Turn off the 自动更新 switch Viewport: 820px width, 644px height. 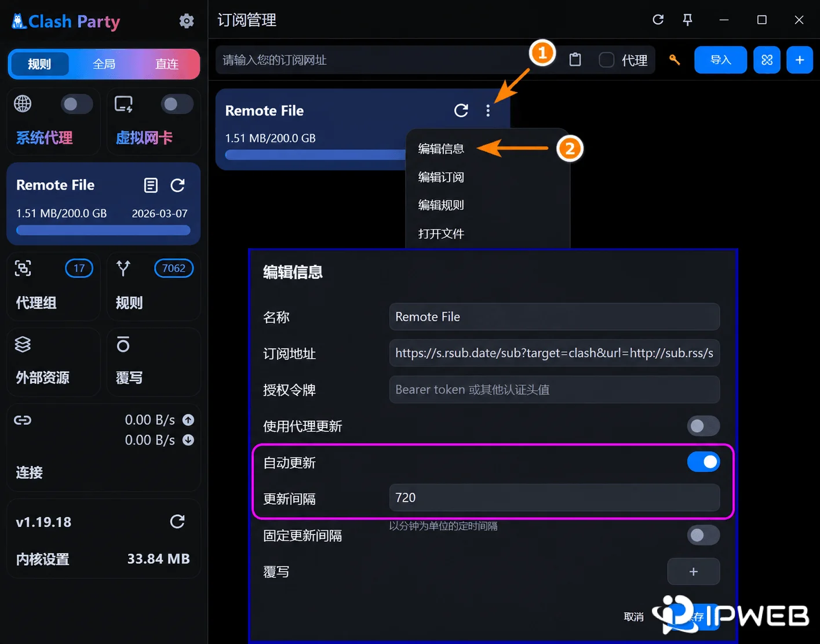click(x=703, y=462)
